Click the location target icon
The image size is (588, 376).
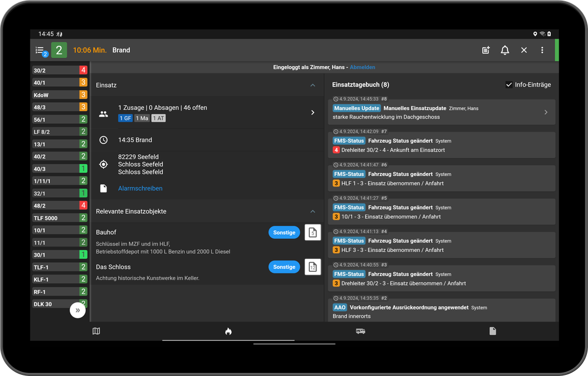coord(103,164)
